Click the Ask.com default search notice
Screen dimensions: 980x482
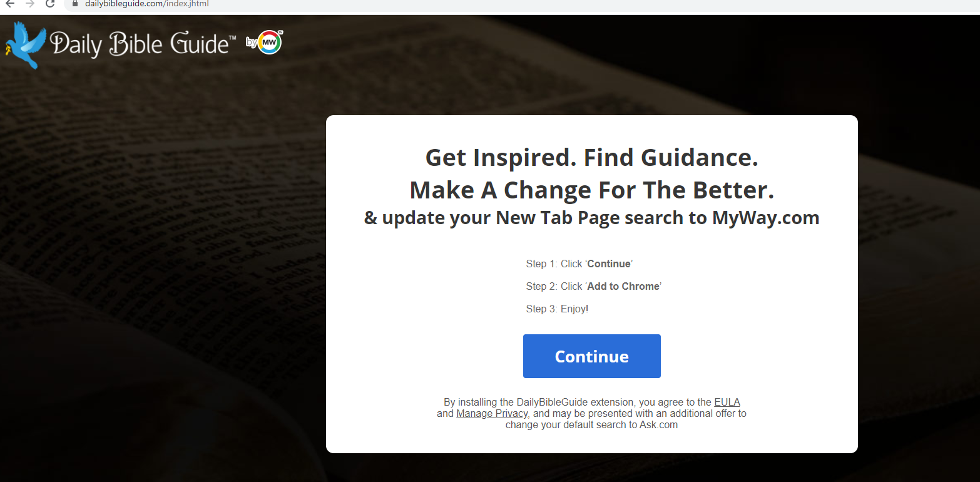pyautogui.click(x=591, y=425)
